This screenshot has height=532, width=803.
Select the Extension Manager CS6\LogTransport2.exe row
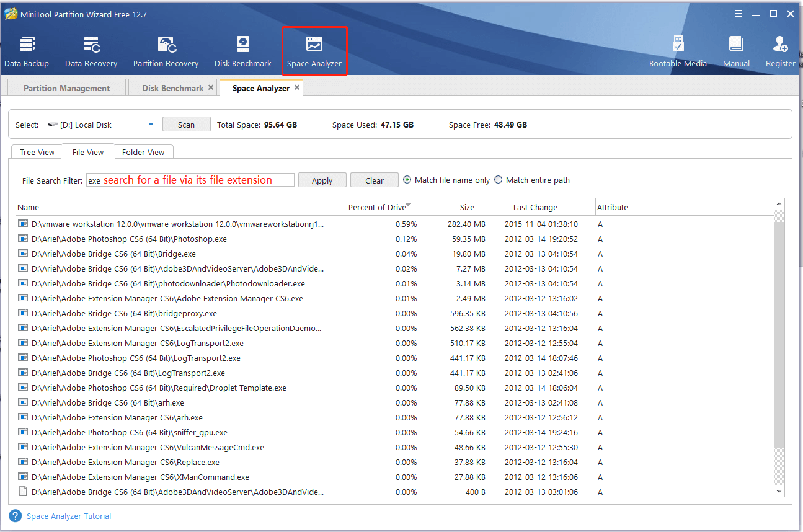[x=395, y=343]
